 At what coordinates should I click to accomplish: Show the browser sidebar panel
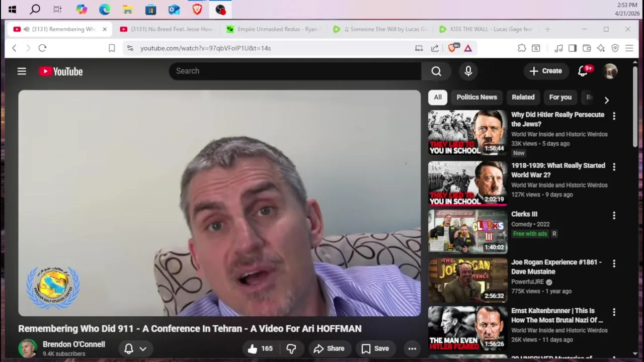(573, 48)
